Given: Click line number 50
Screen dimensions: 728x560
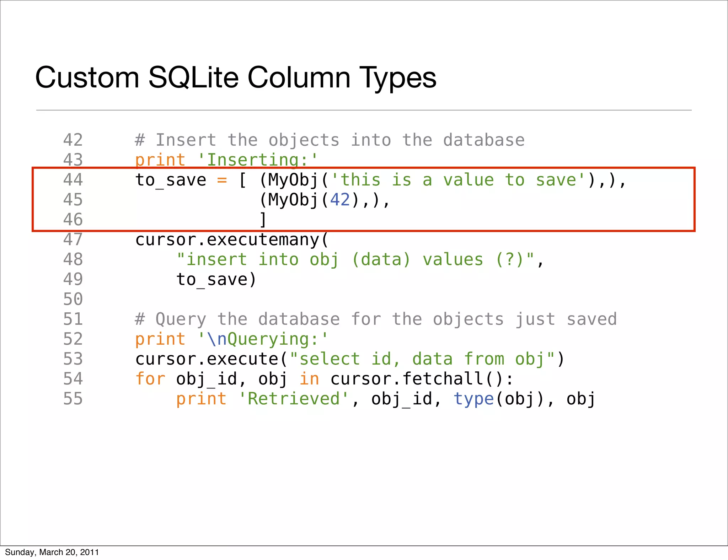Looking at the screenshot, I should pos(73,299).
